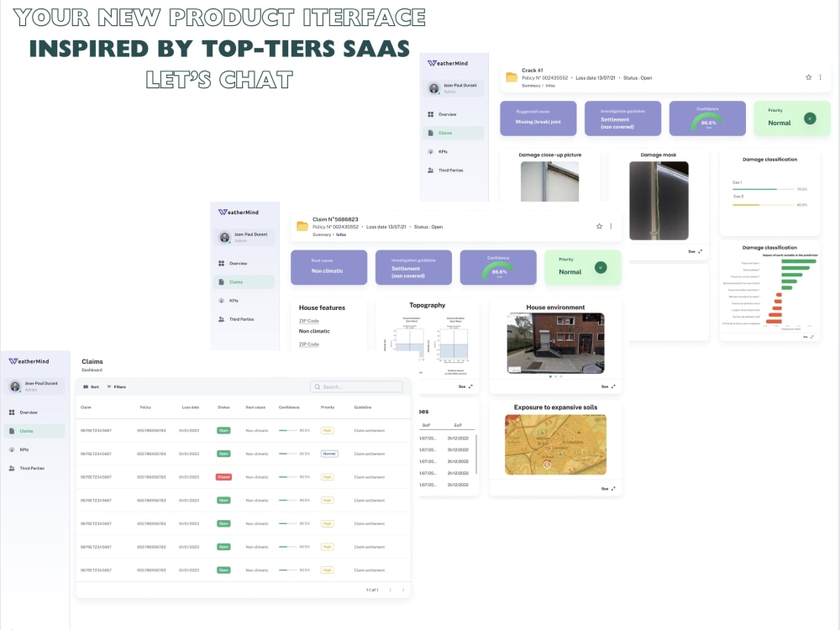Click the folder icon beside Claim N°5686823

click(x=302, y=226)
